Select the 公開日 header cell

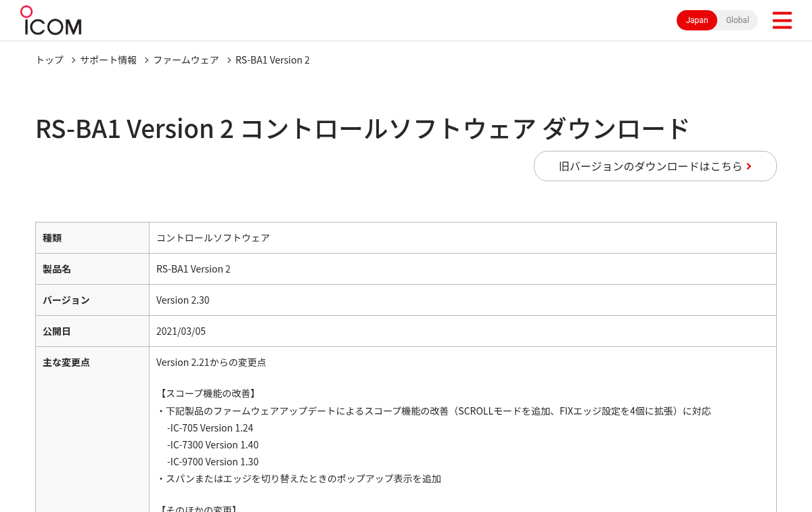tap(92, 331)
